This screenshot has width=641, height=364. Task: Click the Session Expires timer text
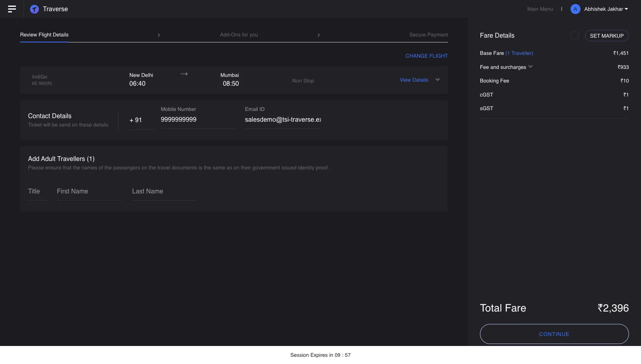(x=320, y=355)
